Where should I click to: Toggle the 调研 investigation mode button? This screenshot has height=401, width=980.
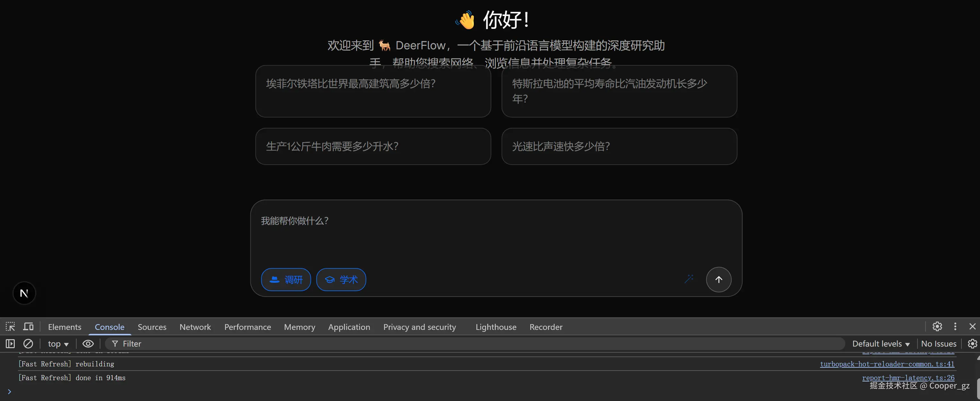[x=286, y=279]
